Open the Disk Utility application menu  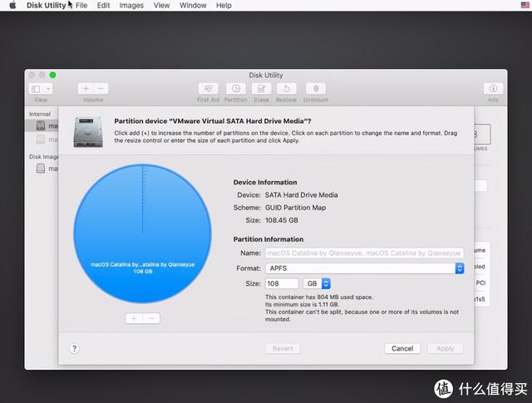pos(47,6)
